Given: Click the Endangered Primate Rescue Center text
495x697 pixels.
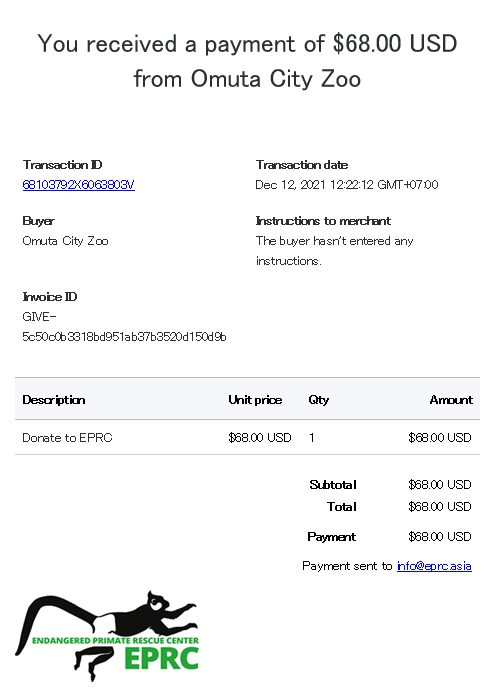Looking at the screenshot, I should click(116, 641).
